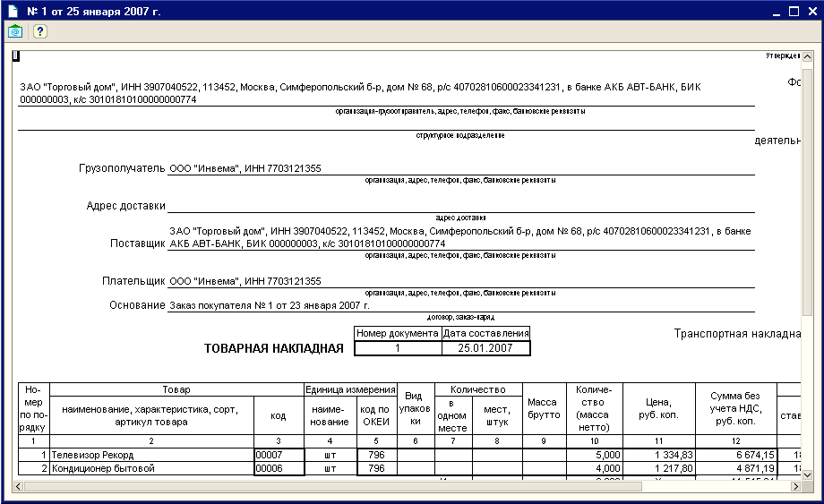Click 'Поставщик' label

pyautogui.click(x=138, y=243)
